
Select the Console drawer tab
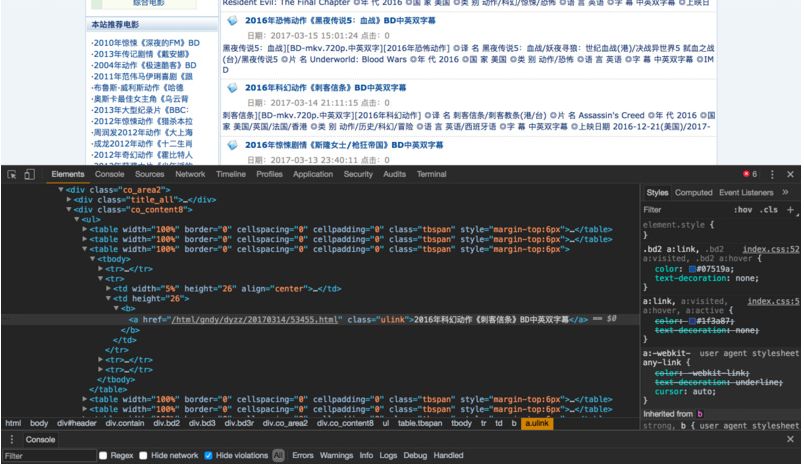coord(40,439)
